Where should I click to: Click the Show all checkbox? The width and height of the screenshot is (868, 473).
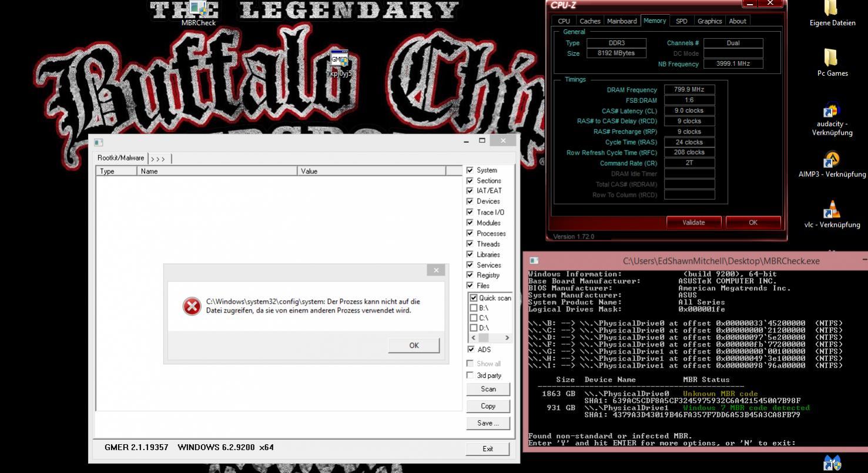470,363
